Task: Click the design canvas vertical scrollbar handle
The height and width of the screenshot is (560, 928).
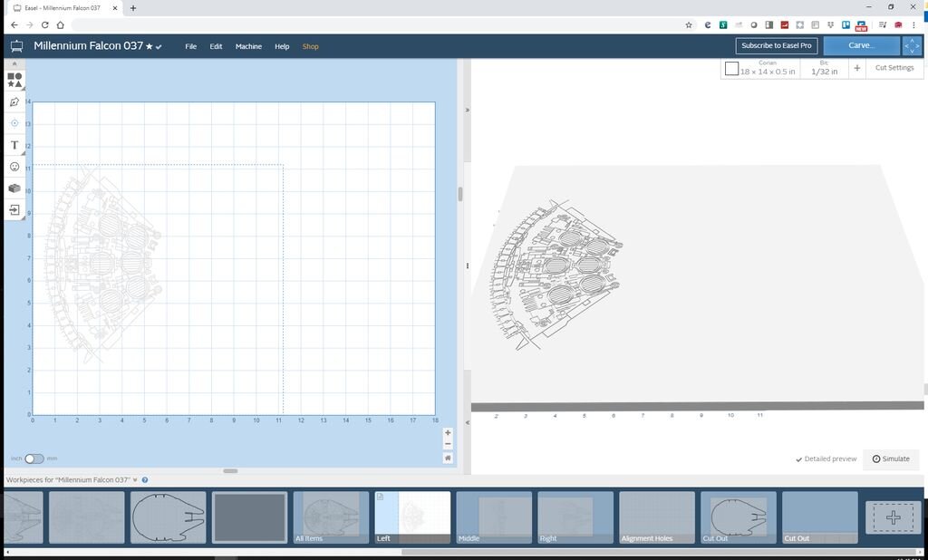Action: [459, 194]
